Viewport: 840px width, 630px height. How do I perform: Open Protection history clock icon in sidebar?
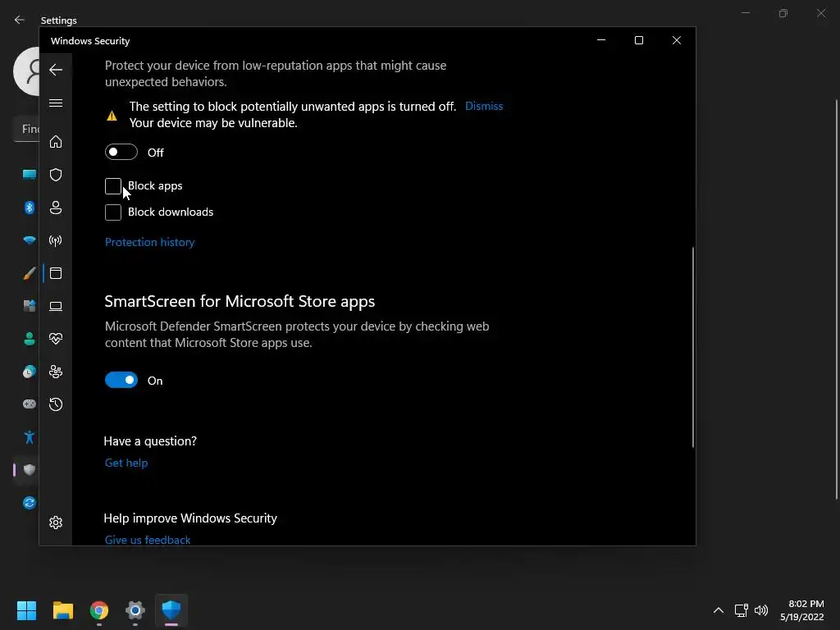tap(56, 404)
